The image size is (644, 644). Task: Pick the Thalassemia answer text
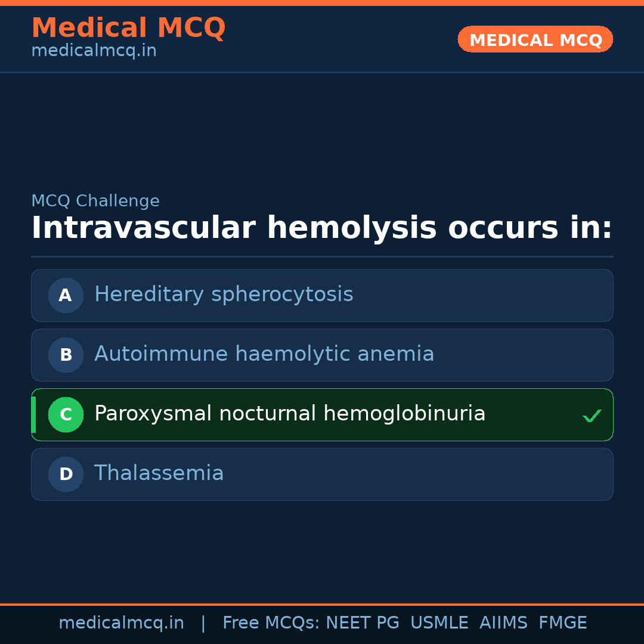point(159,473)
